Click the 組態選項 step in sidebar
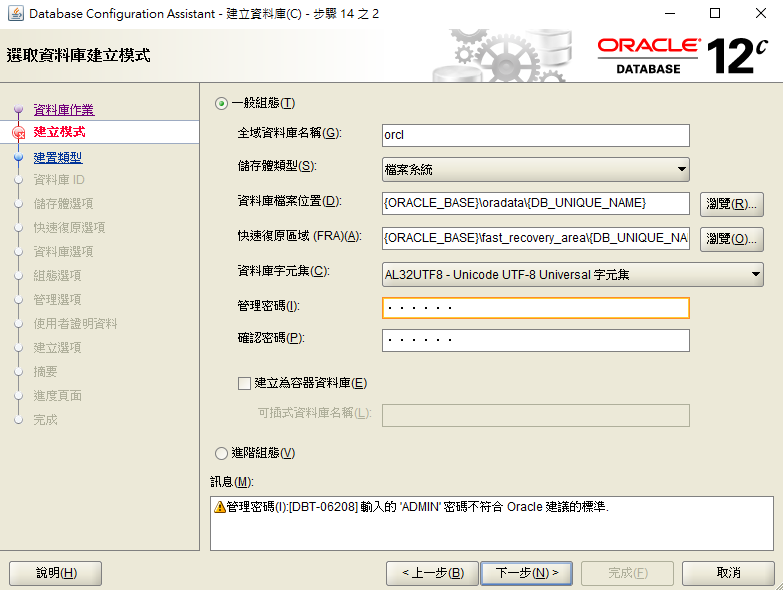 point(57,276)
